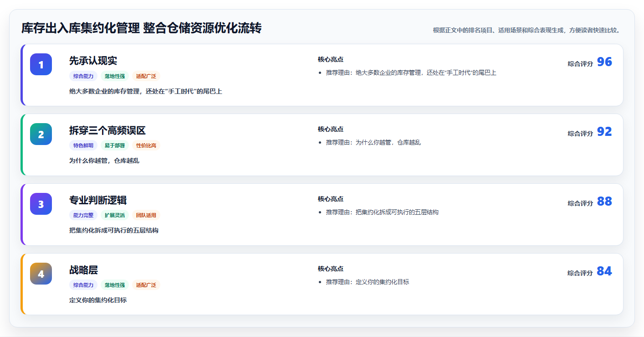Viewport: 644px width, 337px height.
Task: Click the bold summary 定义你的集约化目标 under 战略层
Action: 98,301
